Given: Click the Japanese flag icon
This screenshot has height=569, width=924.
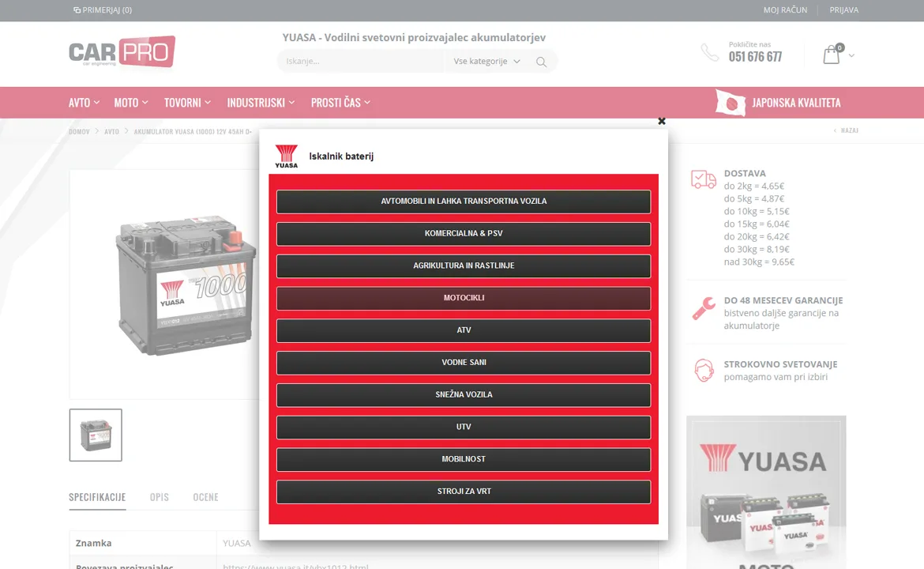Looking at the screenshot, I should point(731,103).
